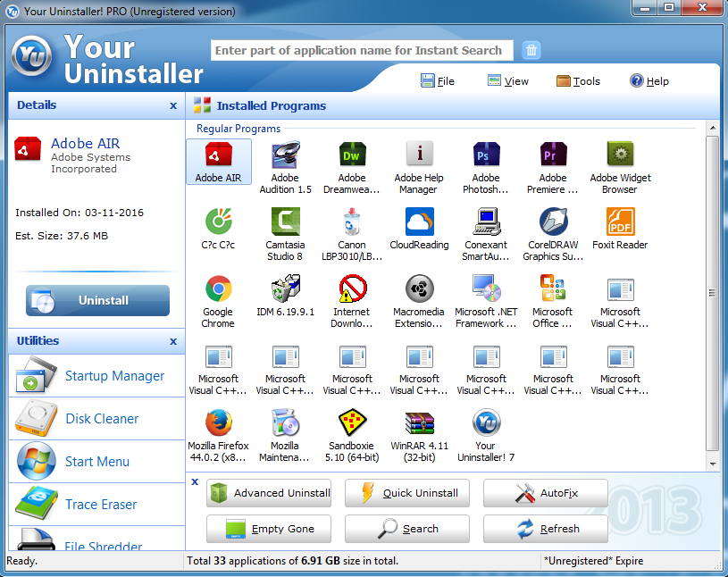Click the trash icon beside the search box
Image resolution: width=728 pixels, height=577 pixels.
[531, 50]
